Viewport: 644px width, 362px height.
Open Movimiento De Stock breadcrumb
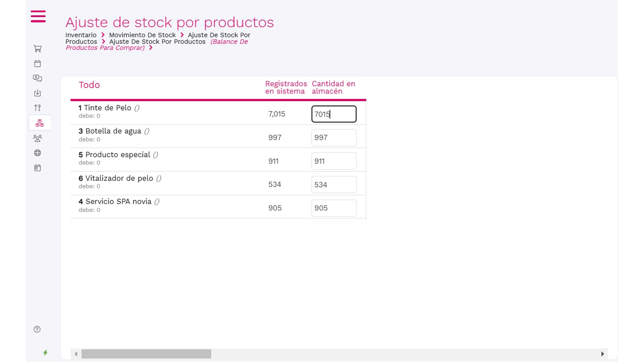142,35
